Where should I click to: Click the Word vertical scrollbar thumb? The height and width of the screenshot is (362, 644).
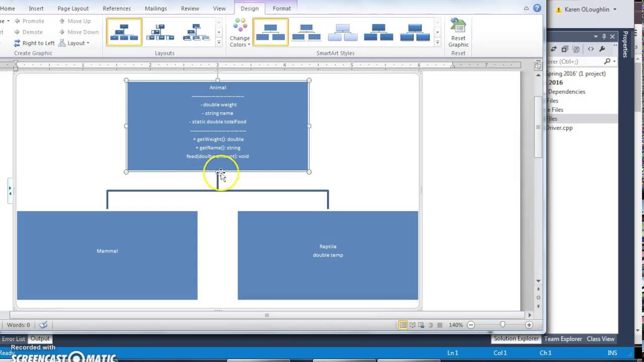pyautogui.click(x=538, y=127)
